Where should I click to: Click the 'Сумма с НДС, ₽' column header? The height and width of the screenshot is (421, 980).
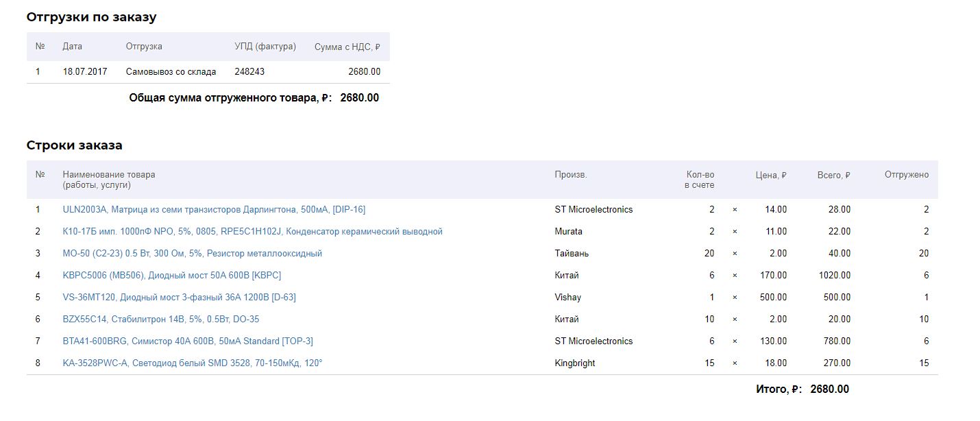(347, 47)
